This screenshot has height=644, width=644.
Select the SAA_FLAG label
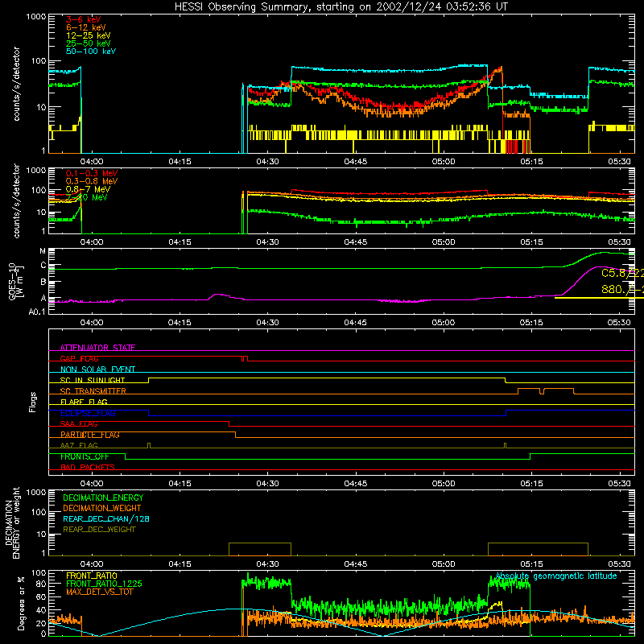[x=79, y=424]
